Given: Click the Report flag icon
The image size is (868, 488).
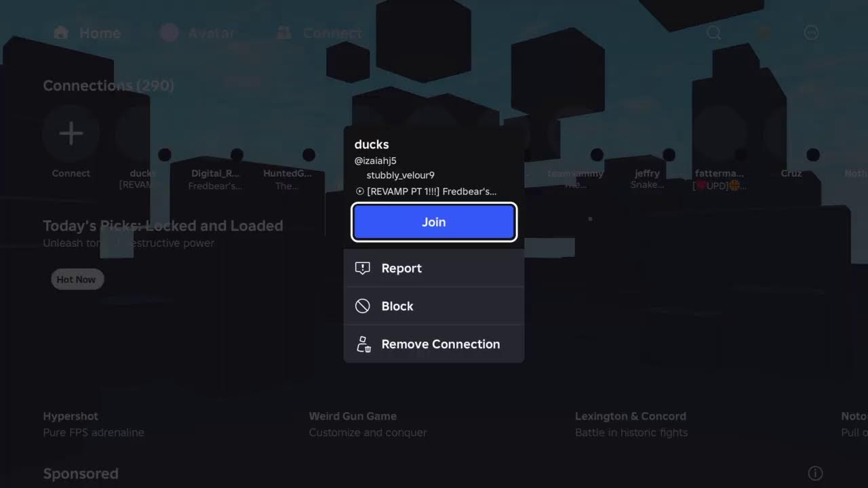Looking at the screenshot, I should click(x=363, y=268).
